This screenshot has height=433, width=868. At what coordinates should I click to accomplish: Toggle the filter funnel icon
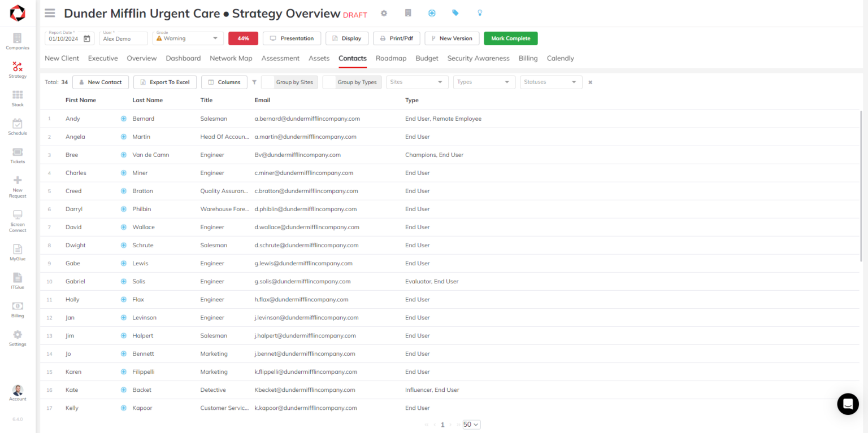(254, 82)
